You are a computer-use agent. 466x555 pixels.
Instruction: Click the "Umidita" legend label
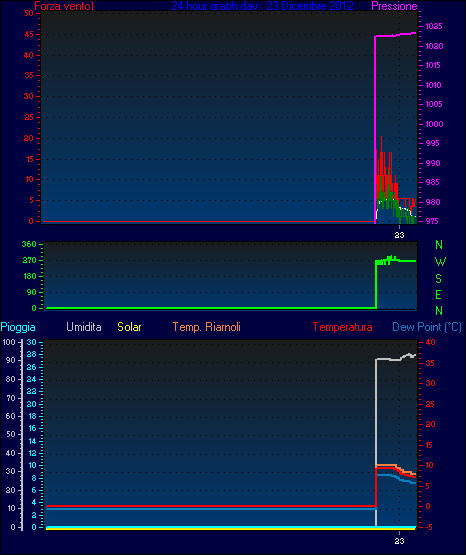point(84,327)
